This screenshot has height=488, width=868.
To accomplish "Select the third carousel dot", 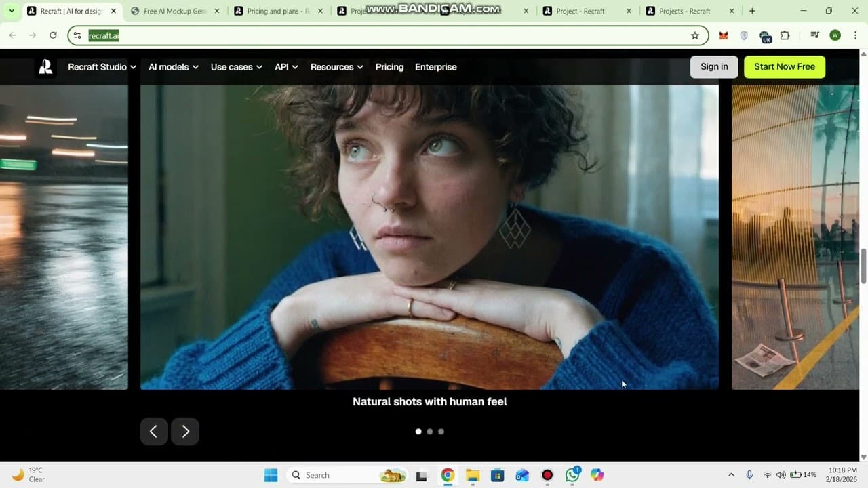I will pos(441,432).
